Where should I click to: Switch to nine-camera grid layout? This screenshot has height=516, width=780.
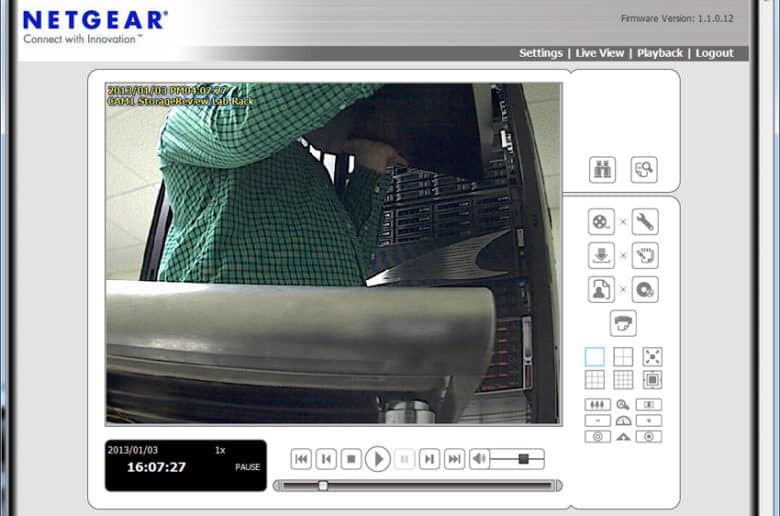595,380
